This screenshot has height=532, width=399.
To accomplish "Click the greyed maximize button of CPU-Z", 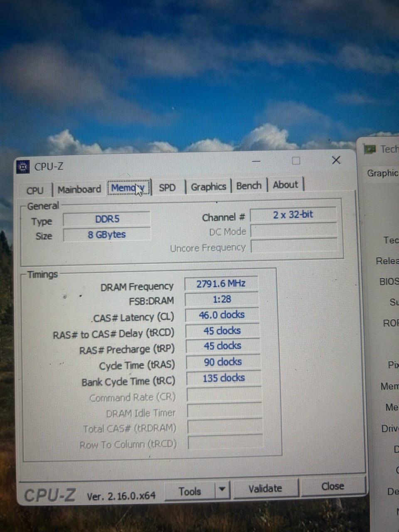I will point(296,161).
